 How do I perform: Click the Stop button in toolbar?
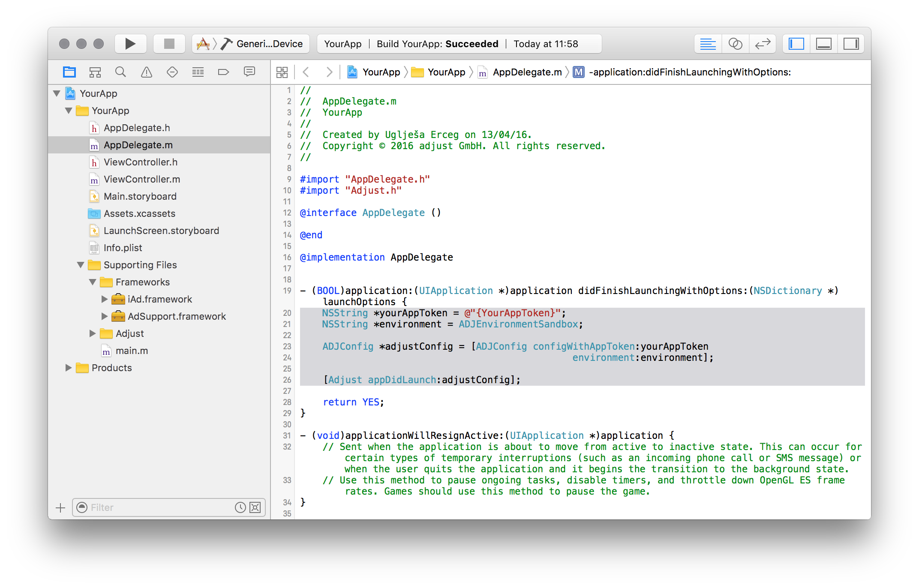click(169, 44)
